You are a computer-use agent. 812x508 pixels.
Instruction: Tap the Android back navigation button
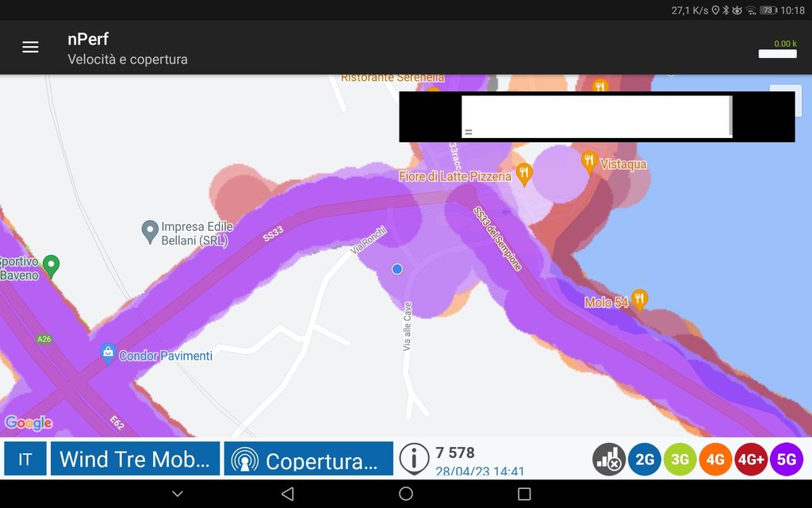click(288, 494)
